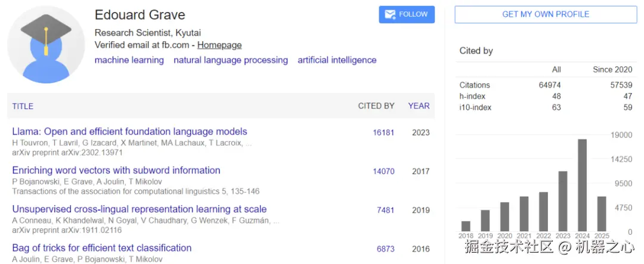
Task: Select the natural language processing tag
Action: pos(231,60)
